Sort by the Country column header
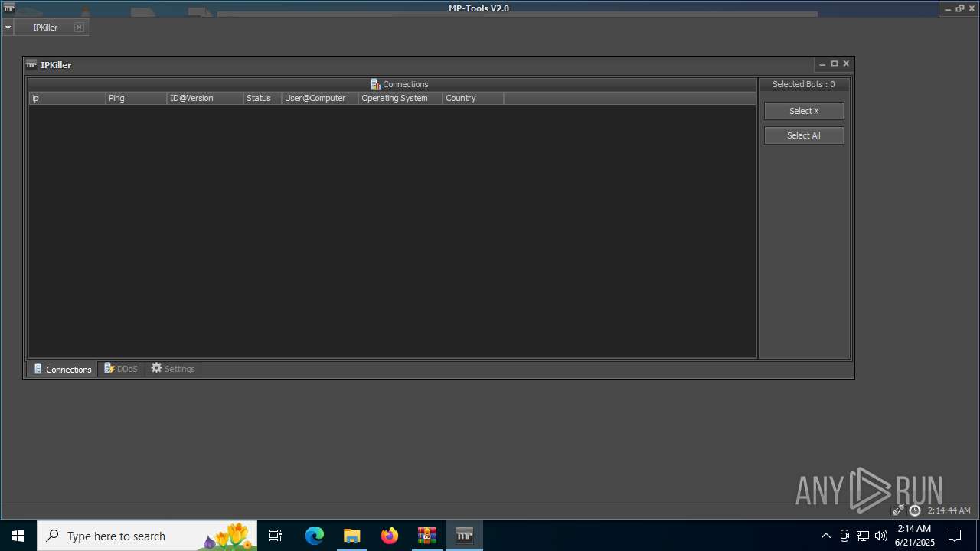Image resolution: width=980 pixels, height=551 pixels. [473, 98]
